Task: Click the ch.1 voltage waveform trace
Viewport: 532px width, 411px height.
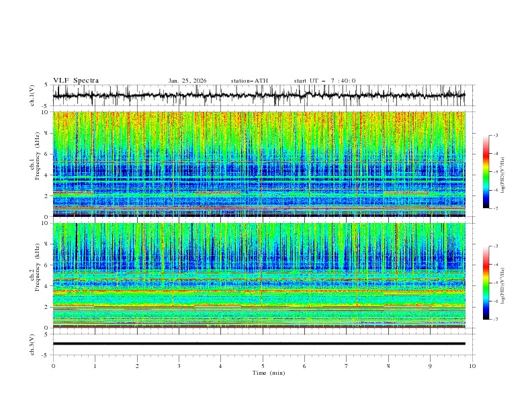Action: (259, 95)
